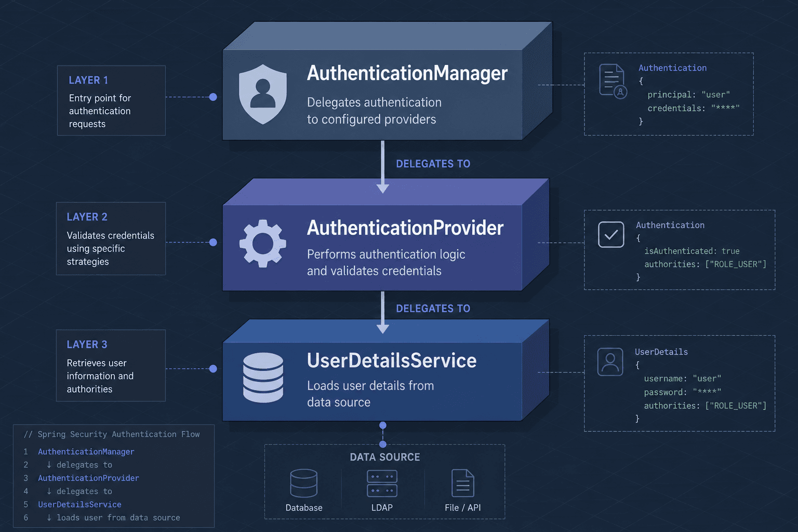Click the AuthenticationManager title
This screenshot has height=532, width=798.
pyautogui.click(x=407, y=73)
